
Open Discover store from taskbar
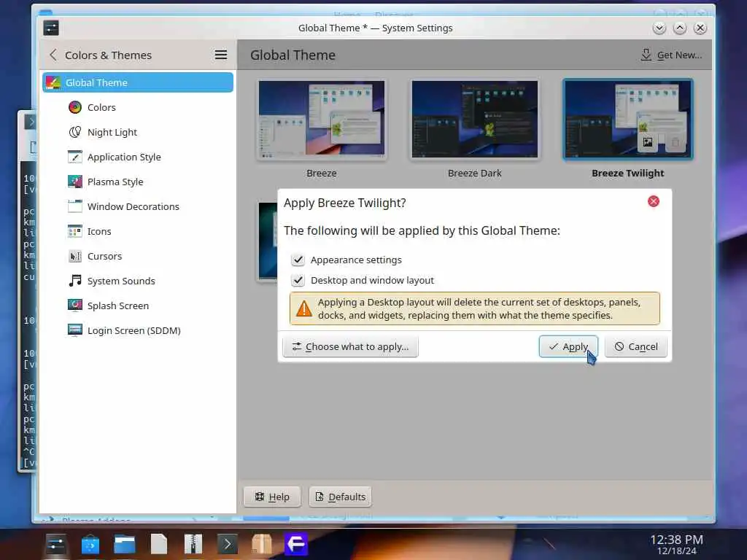click(x=90, y=544)
